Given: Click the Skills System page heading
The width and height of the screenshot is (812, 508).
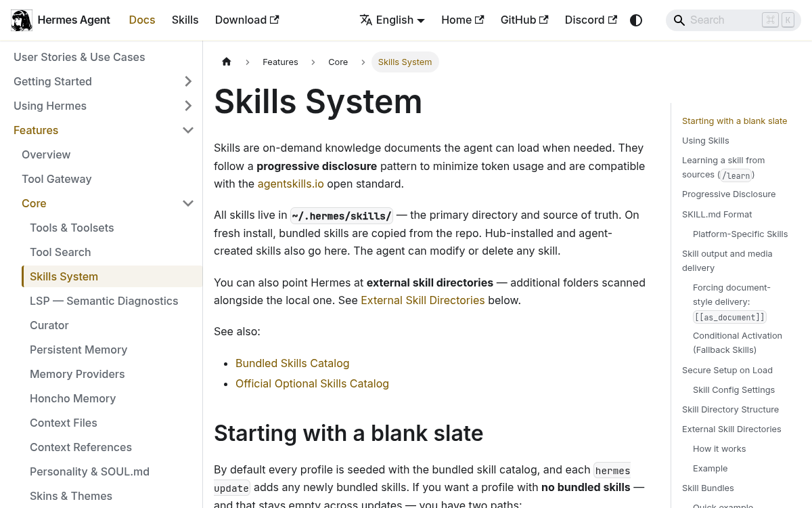Looking at the screenshot, I should point(318,102).
